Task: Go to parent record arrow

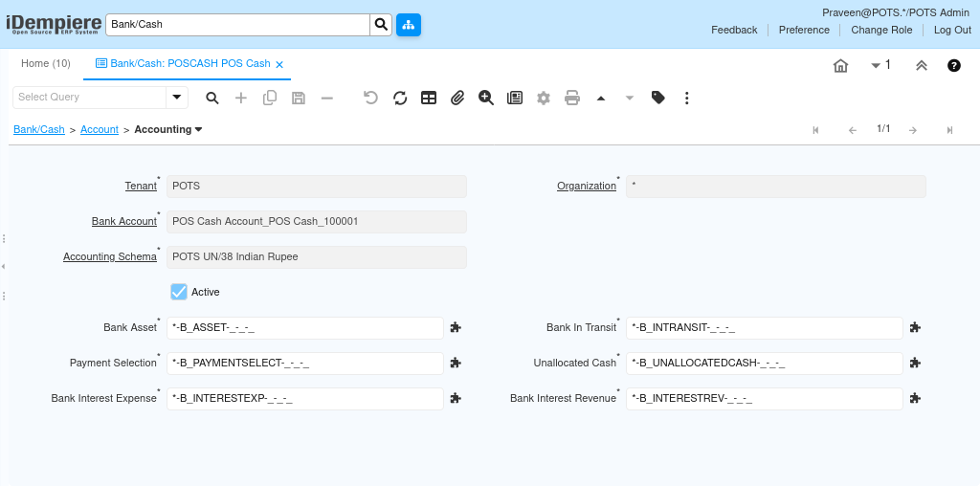Action: (x=601, y=99)
